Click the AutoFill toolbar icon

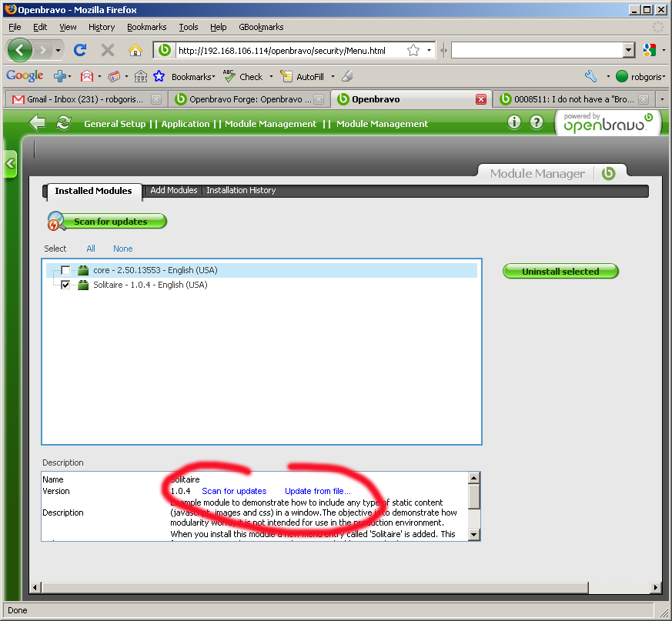point(286,76)
